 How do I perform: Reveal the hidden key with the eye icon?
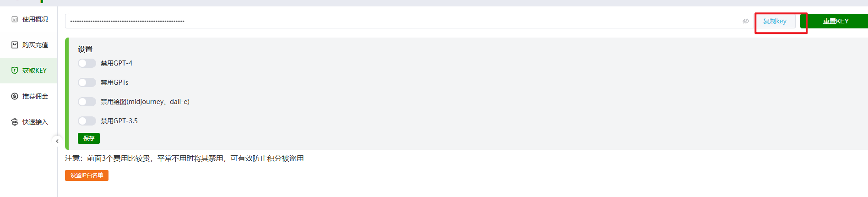click(745, 21)
